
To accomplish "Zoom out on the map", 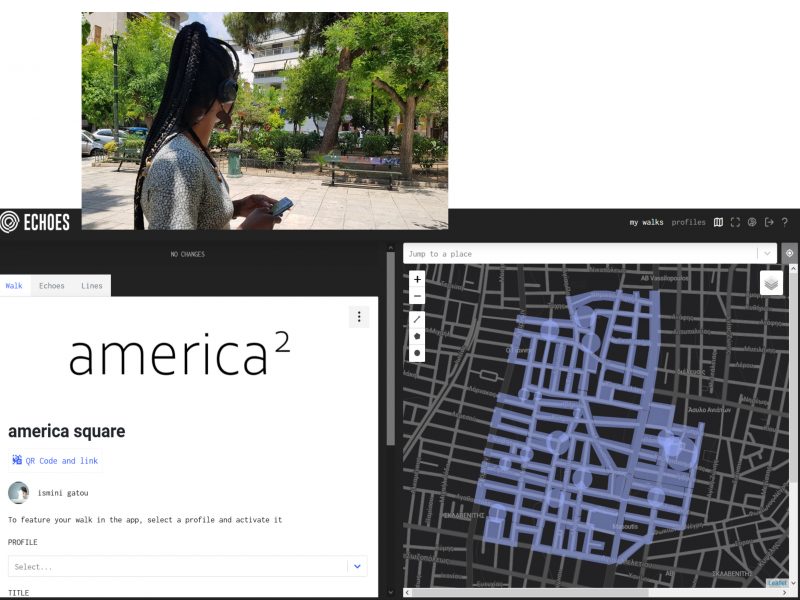I will tap(417, 296).
